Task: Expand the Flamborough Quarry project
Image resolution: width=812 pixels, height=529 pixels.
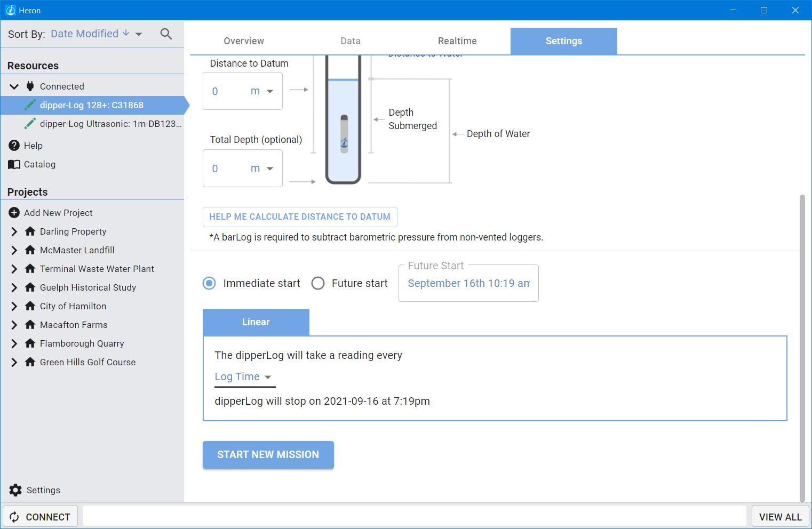Action: pos(14,343)
